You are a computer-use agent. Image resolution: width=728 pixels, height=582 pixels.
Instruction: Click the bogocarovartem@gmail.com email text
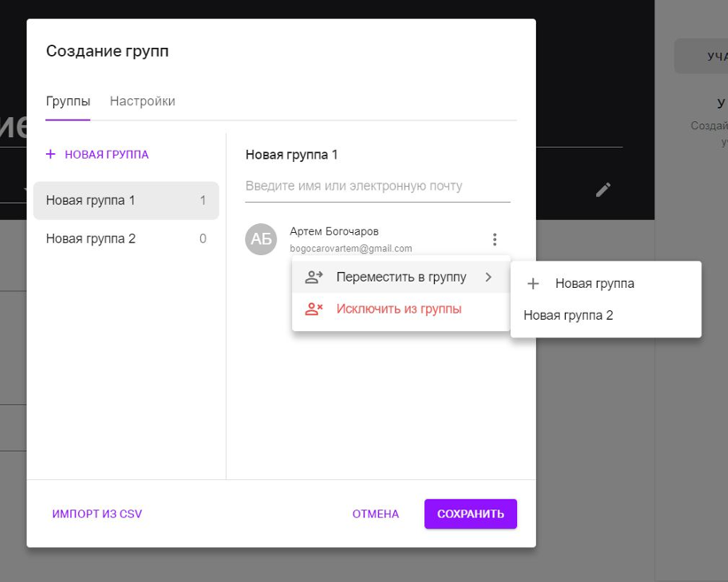pyautogui.click(x=351, y=249)
